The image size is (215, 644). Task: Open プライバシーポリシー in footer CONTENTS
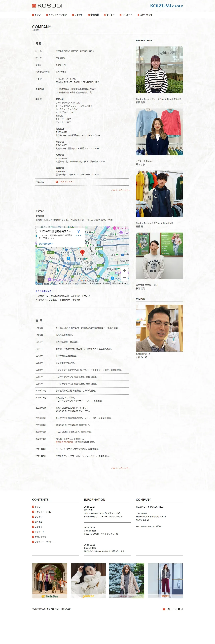click(43, 542)
